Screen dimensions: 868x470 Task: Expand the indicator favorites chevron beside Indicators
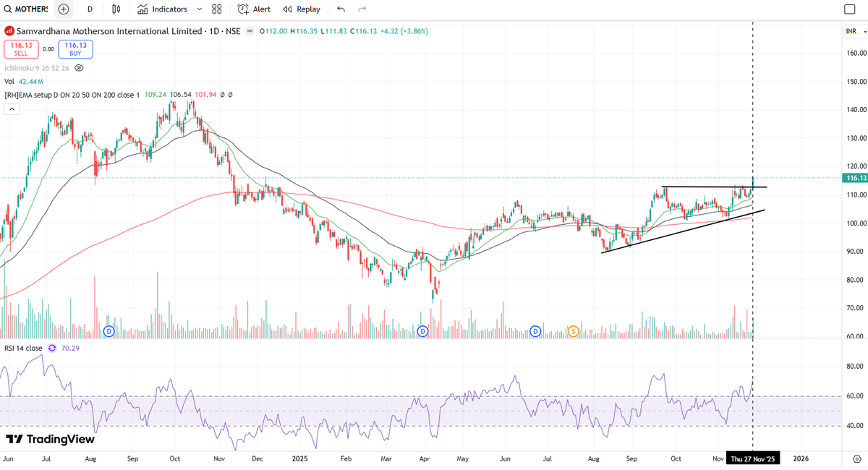click(x=199, y=9)
